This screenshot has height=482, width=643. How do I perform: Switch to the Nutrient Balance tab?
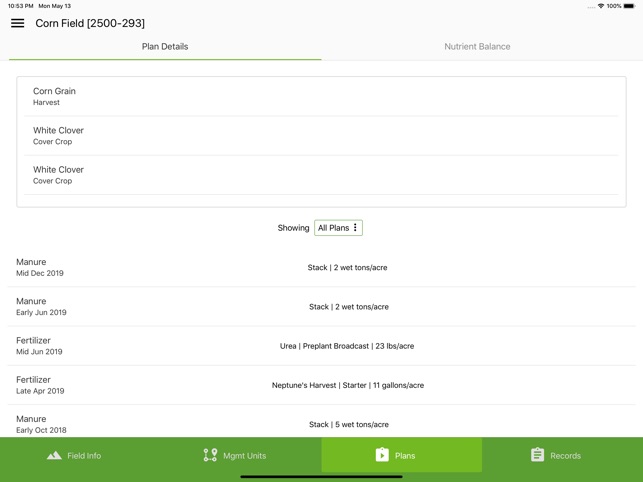click(x=477, y=46)
